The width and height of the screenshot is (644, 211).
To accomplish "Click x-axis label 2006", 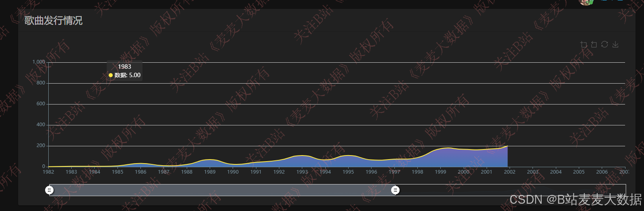I will [602, 172].
